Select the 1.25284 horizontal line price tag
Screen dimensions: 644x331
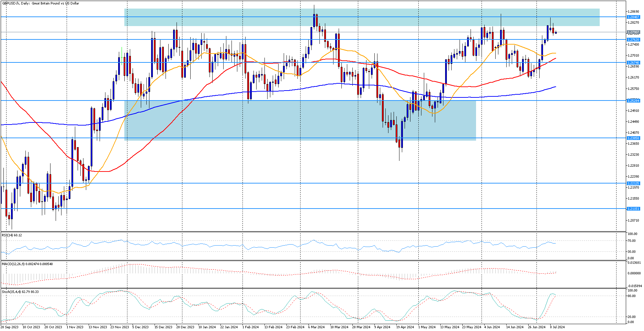point(633,101)
